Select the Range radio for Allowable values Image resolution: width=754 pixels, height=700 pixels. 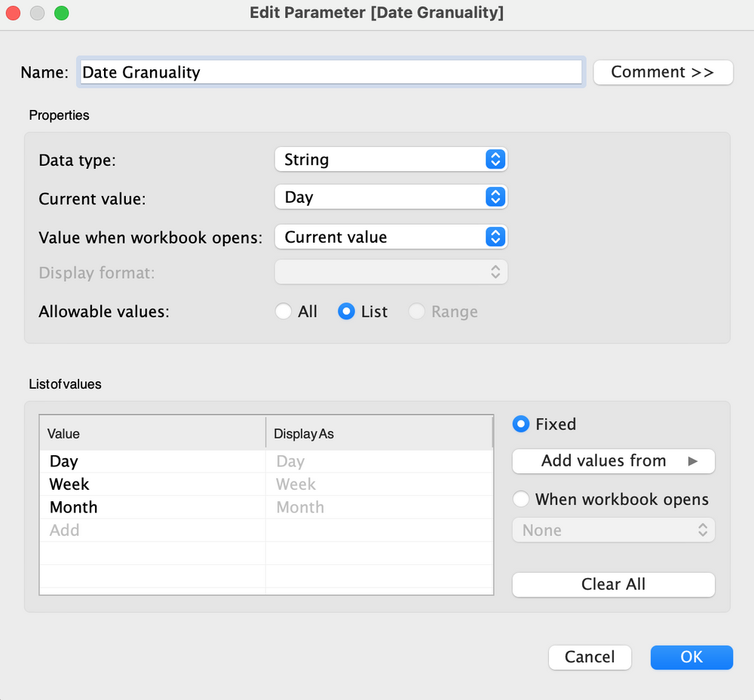[x=417, y=310]
